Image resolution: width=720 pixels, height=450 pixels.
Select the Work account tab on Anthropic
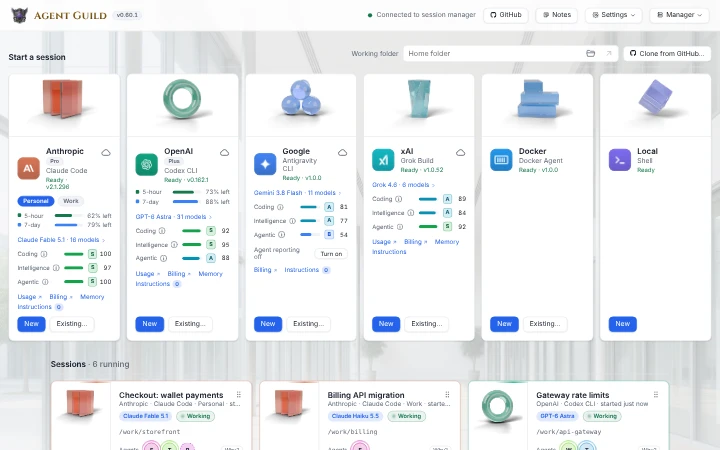[71, 201]
